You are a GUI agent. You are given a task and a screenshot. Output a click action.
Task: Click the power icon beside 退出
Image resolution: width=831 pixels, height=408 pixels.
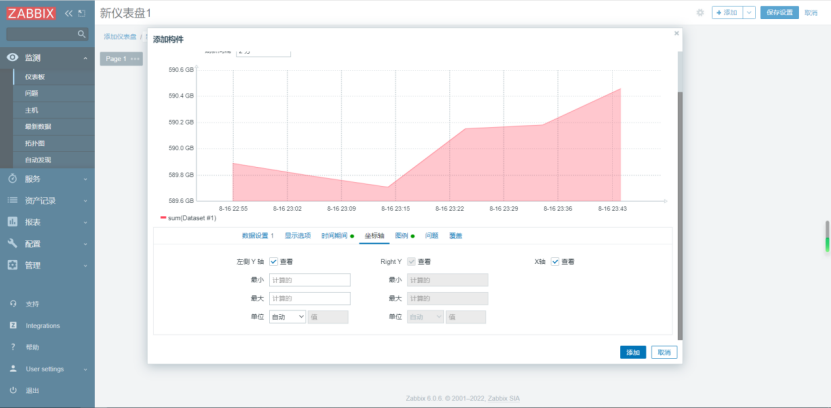click(x=13, y=391)
